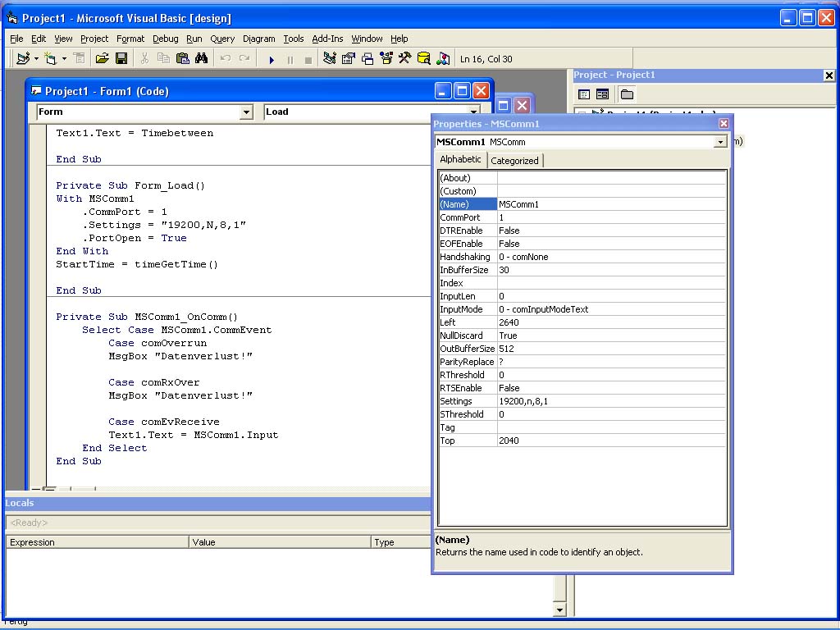Expand the Add Form dropdown arrow
The height and width of the screenshot is (630, 840).
64,59
